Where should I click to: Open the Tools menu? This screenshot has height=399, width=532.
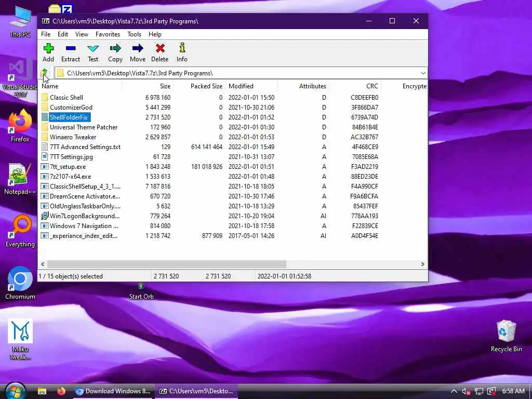click(x=134, y=34)
